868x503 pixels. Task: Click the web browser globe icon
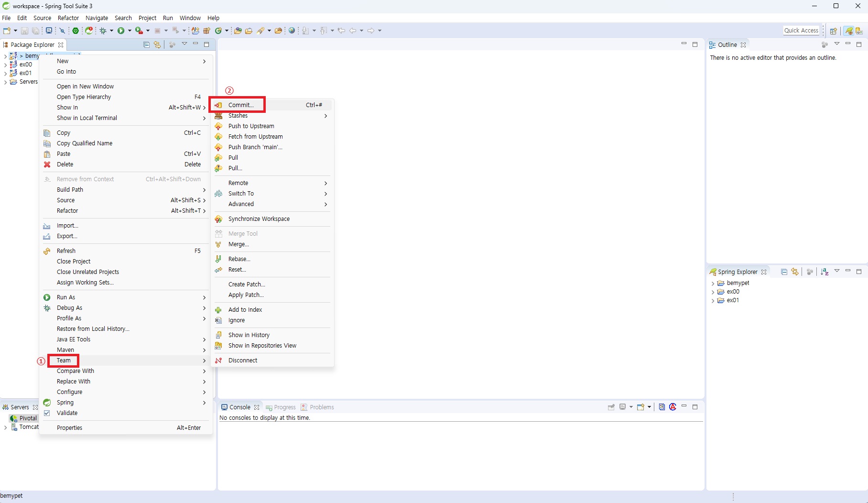pos(292,31)
